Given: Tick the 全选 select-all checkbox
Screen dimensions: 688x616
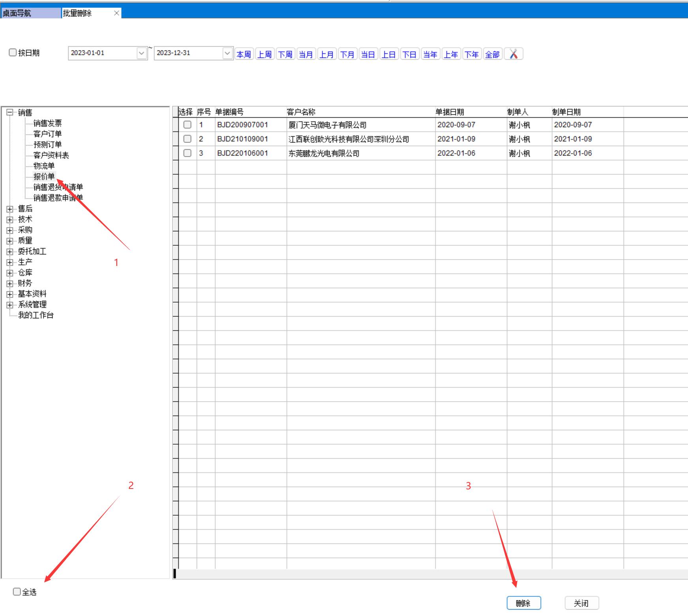Looking at the screenshot, I should pyautogui.click(x=17, y=592).
